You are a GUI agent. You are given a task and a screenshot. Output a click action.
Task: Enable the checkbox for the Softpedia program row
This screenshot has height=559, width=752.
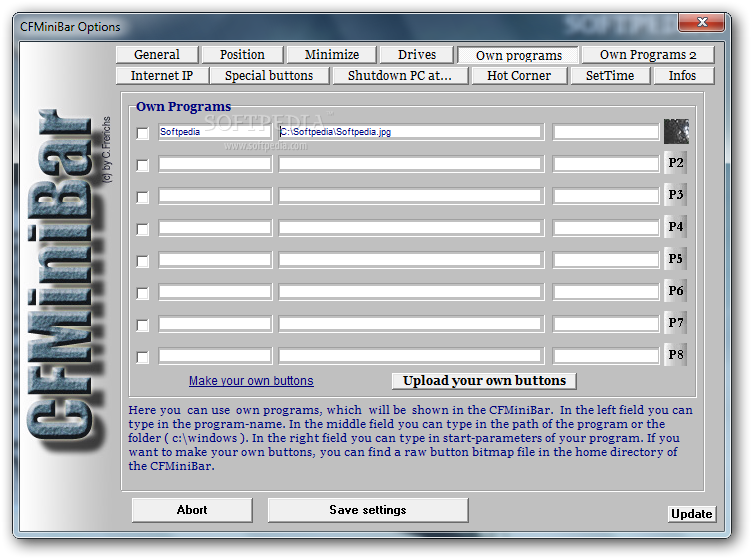(142, 133)
